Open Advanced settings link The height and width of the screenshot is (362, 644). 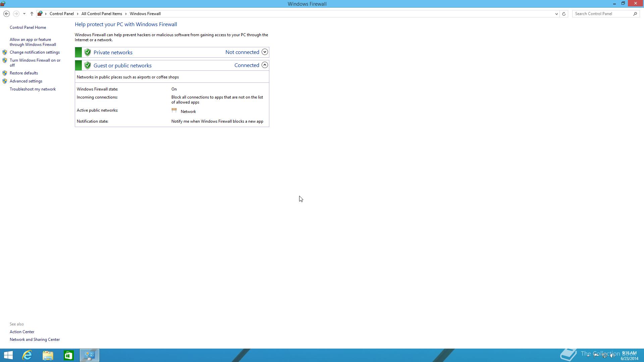pyautogui.click(x=26, y=81)
